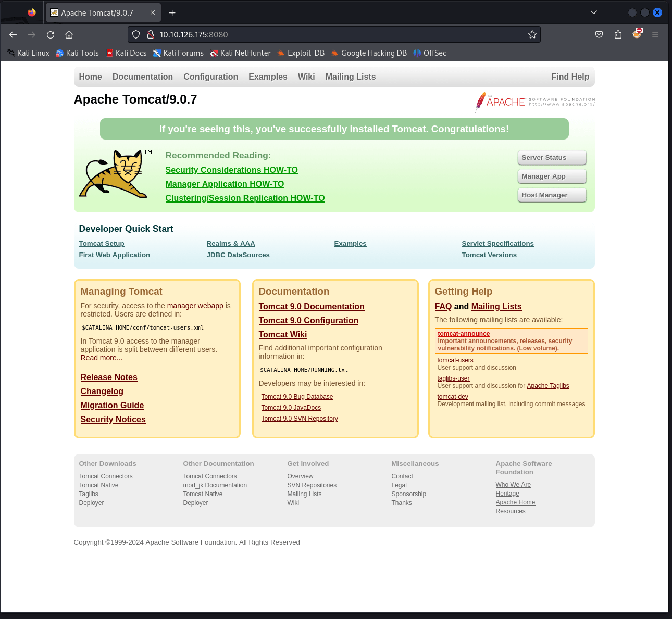Open a new tab with plus
672x619 pixels.
[x=172, y=12]
